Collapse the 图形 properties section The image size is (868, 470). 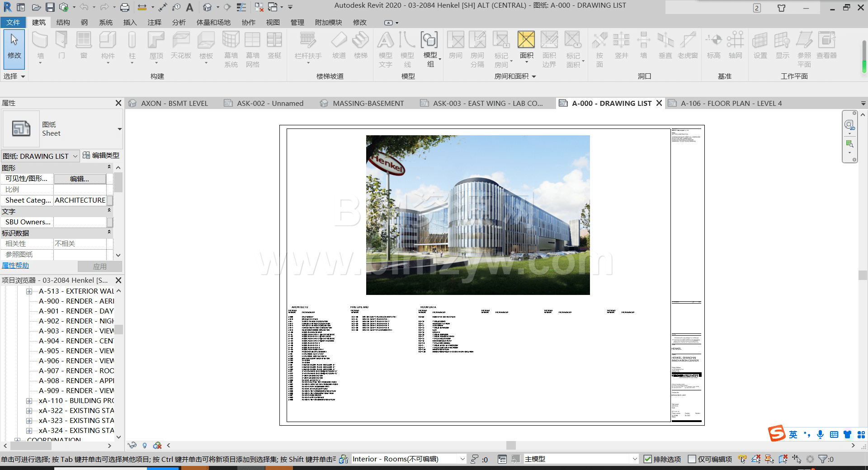(109, 167)
